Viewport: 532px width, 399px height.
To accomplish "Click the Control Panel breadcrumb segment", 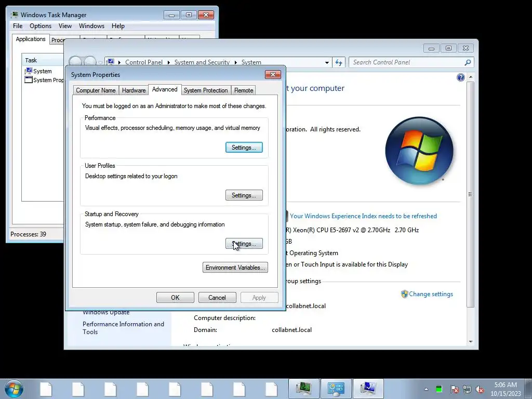I will [144, 62].
